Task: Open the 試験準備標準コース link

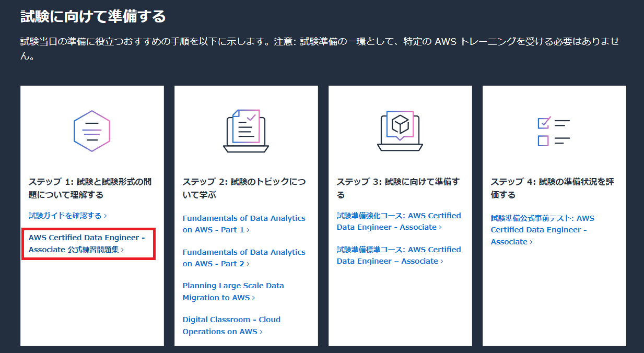Action: point(399,255)
